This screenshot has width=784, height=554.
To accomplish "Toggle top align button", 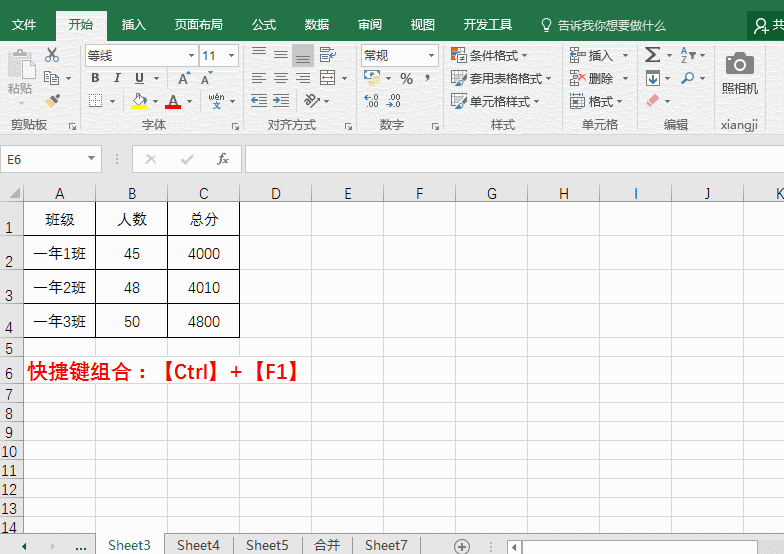I will [258, 54].
